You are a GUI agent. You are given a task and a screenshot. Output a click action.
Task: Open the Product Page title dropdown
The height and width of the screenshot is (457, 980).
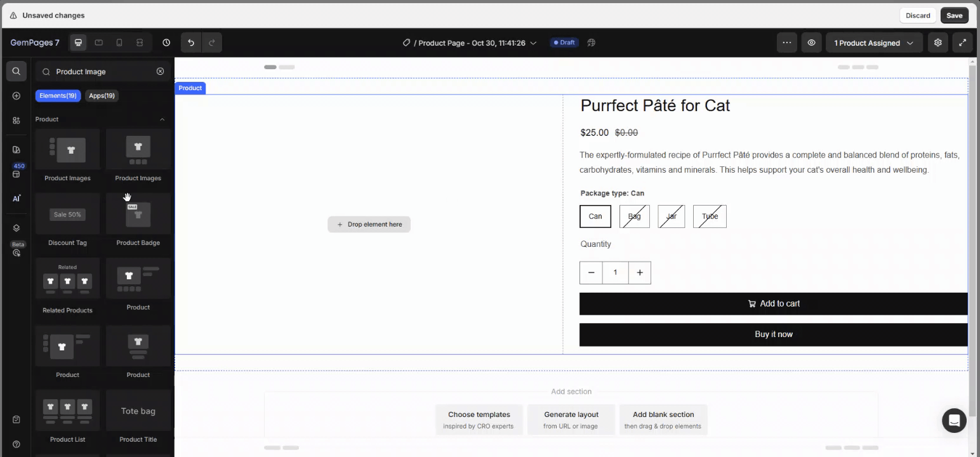point(533,43)
